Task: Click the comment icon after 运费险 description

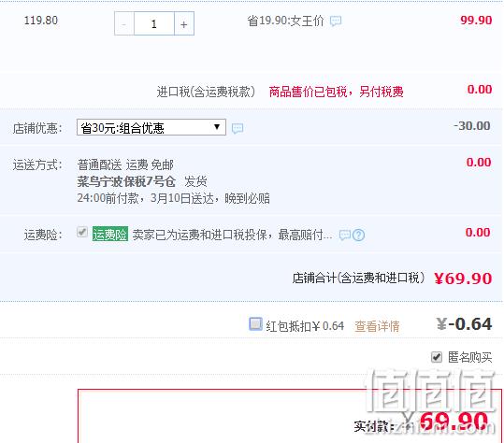Action: 345,236
